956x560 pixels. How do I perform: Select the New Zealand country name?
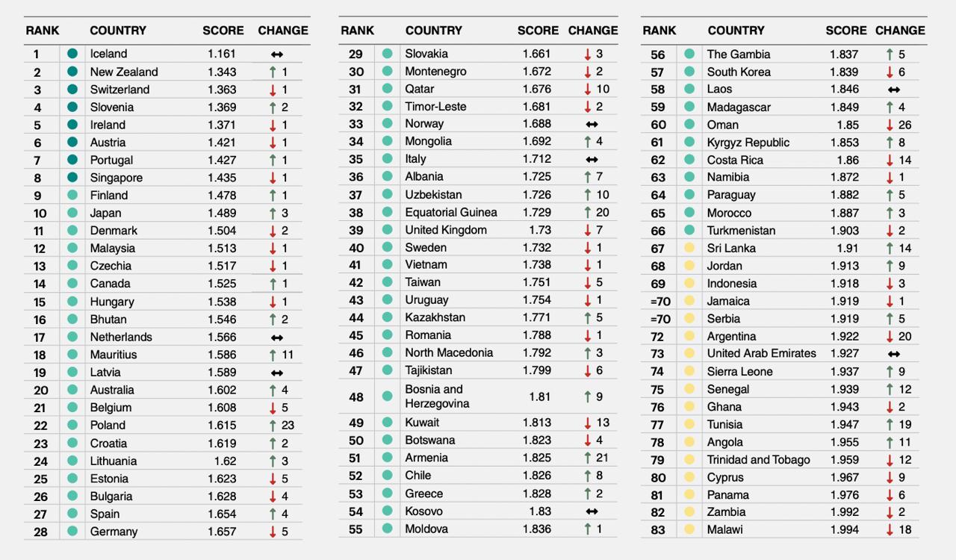point(124,72)
